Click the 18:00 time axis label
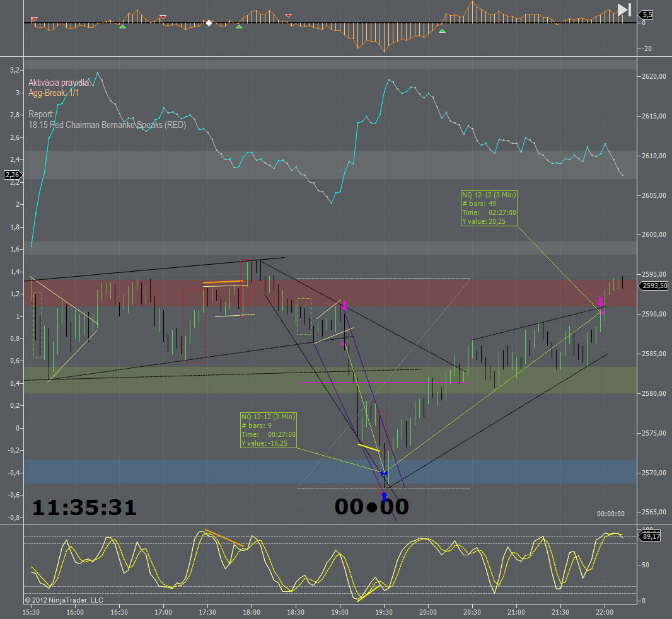Screen dimensions: 672x619 point(252,612)
